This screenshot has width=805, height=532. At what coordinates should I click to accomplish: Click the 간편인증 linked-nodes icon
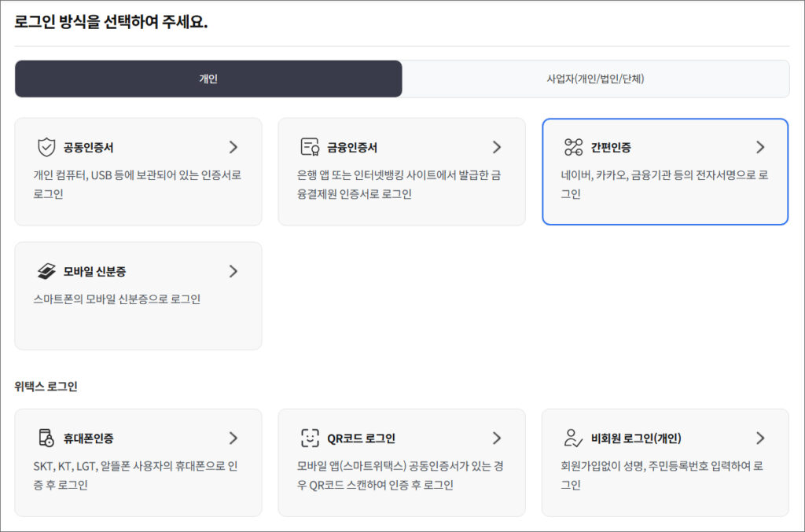(574, 148)
